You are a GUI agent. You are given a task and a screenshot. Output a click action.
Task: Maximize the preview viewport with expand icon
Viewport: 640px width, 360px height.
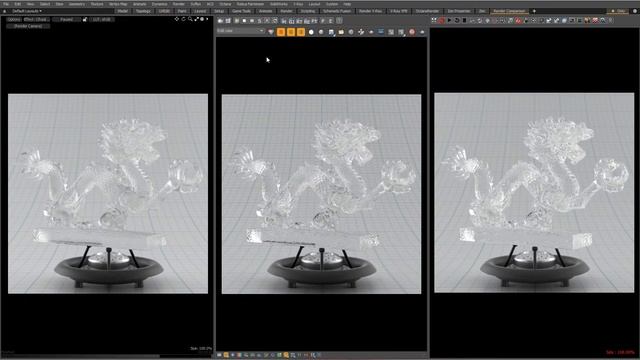coord(196,19)
